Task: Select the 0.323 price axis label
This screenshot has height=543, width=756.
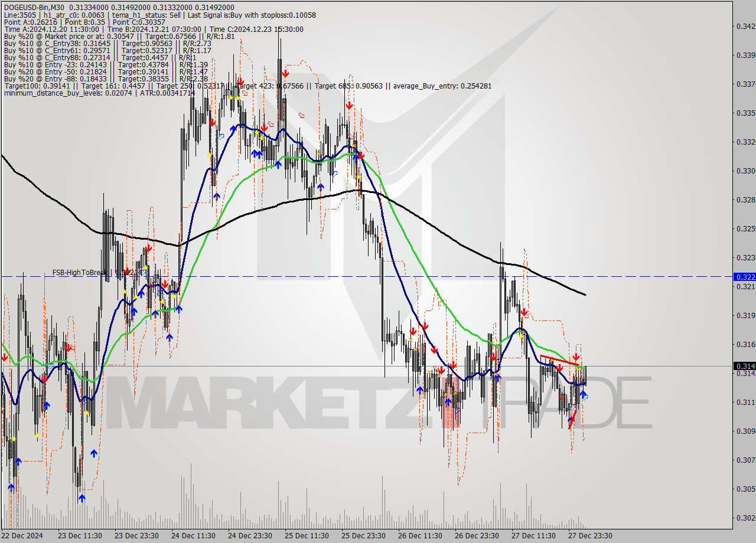Action: (x=746, y=257)
